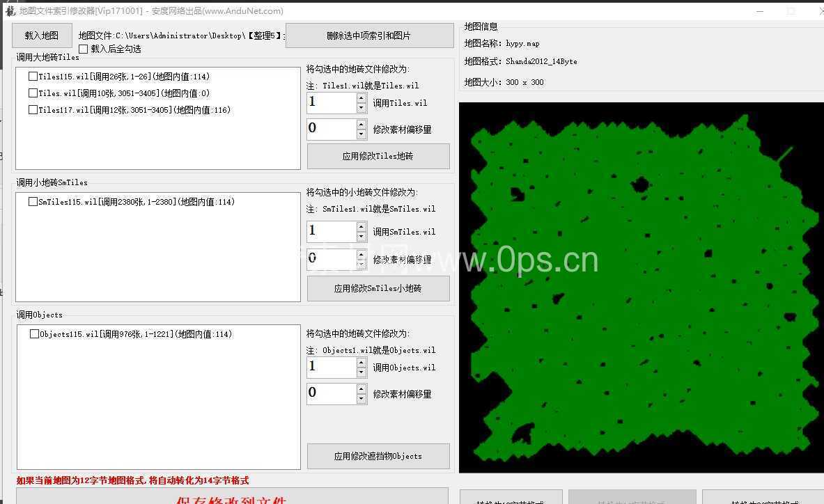Tick the Tiles117.wil checkbox

tap(33, 110)
